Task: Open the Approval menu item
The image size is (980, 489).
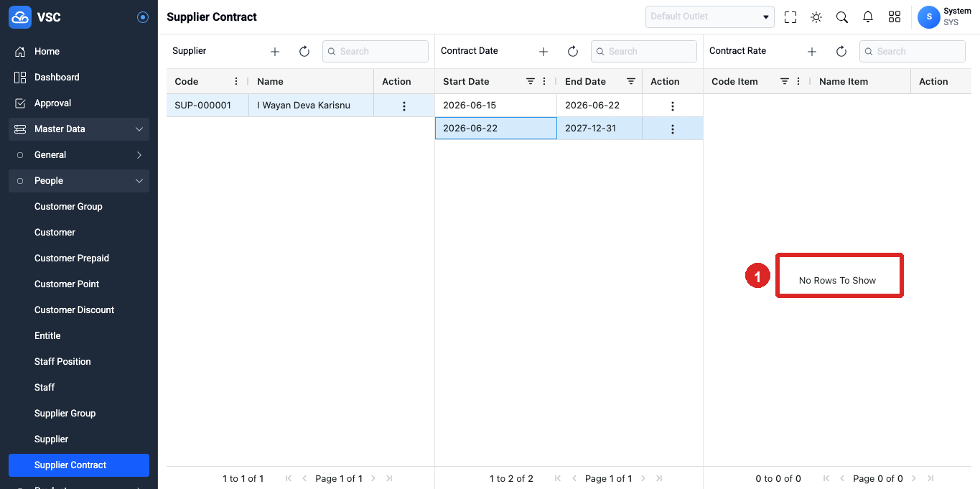Action: pos(79,103)
